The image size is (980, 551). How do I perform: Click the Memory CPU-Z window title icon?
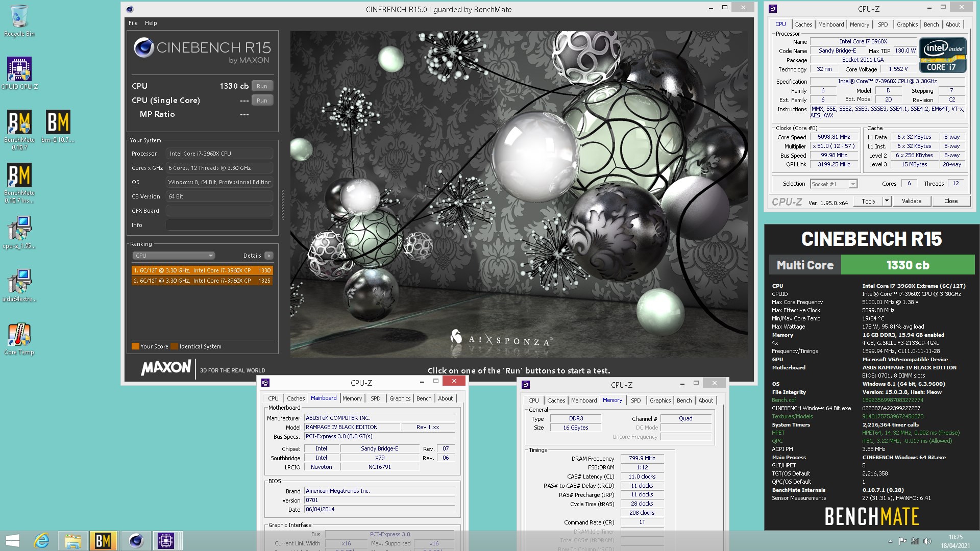coord(526,385)
